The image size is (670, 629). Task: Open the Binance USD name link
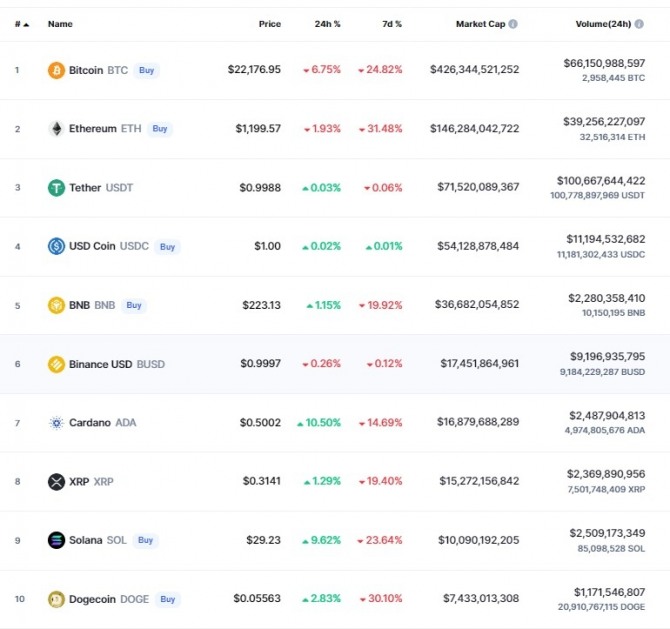click(101, 364)
